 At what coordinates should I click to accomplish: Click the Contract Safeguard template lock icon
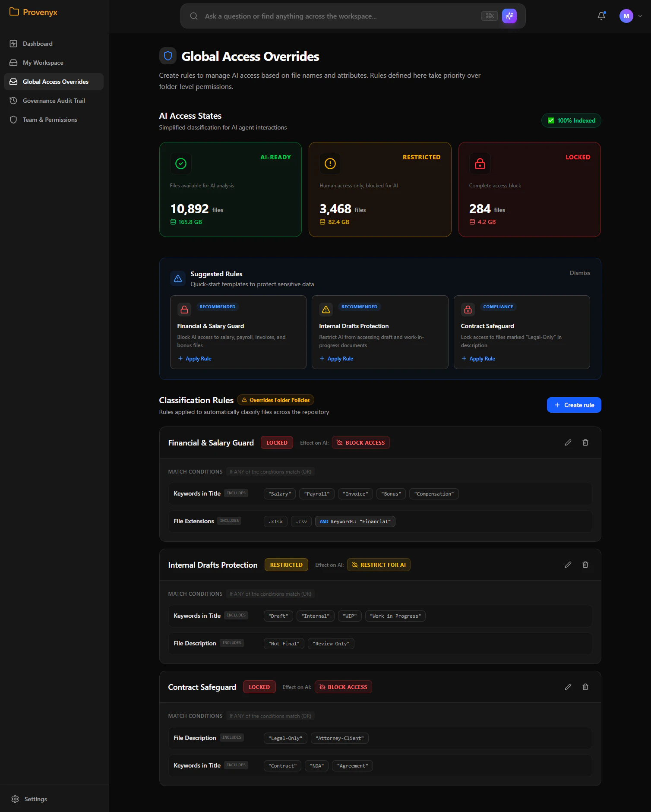[x=468, y=310]
